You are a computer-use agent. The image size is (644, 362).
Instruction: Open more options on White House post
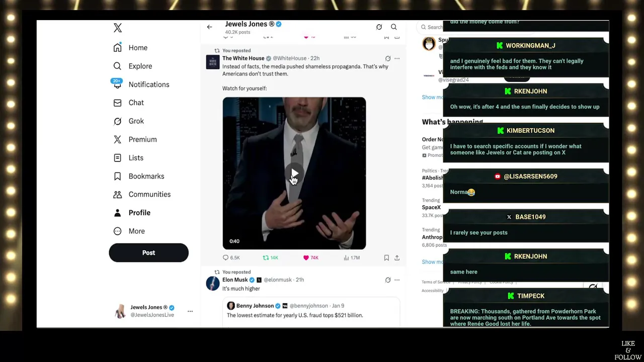[x=397, y=58]
